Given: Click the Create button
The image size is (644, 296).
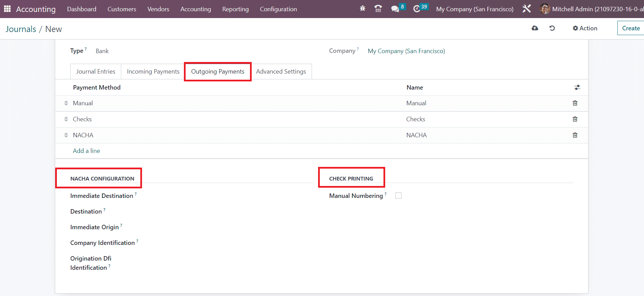Looking at the screenshot, I should pyautogui.click(x=631, y=28).
